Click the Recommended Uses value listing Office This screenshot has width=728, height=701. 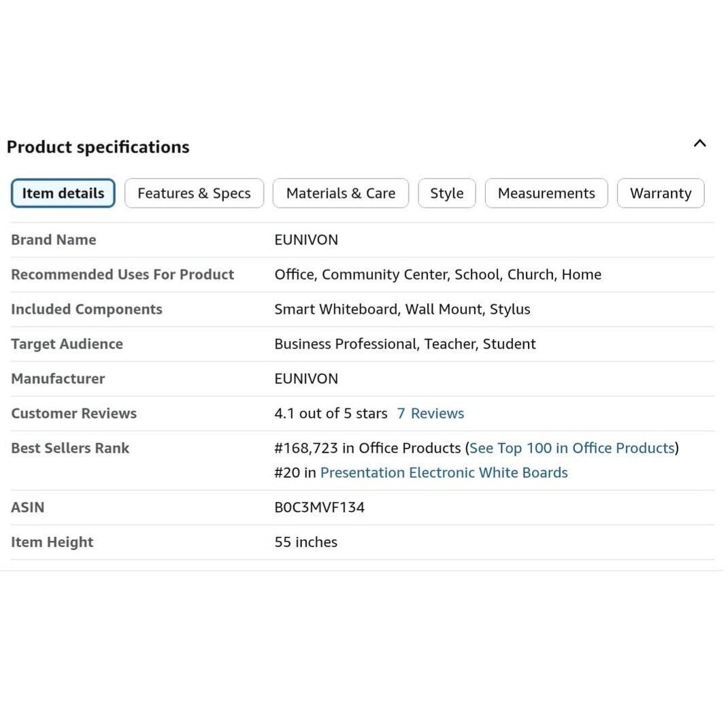[x=437, y=275]
